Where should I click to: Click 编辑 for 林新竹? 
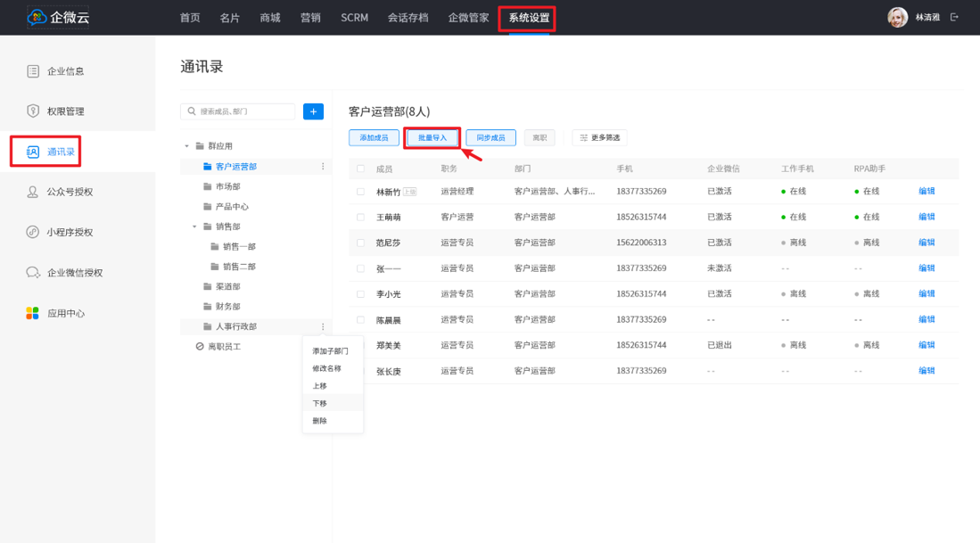[926, 191]
